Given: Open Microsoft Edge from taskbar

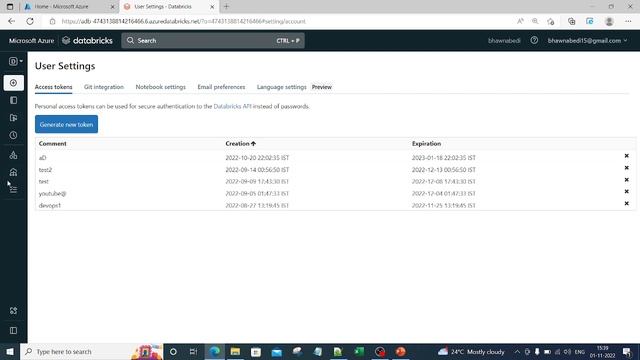Looking at the screenshot, I should tap(215, 351).
